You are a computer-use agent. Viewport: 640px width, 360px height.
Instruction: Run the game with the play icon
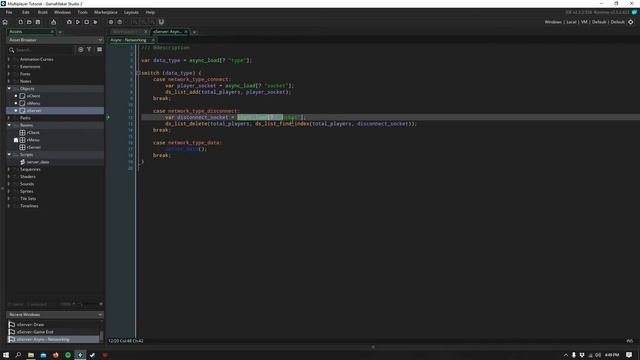point(78,22)
